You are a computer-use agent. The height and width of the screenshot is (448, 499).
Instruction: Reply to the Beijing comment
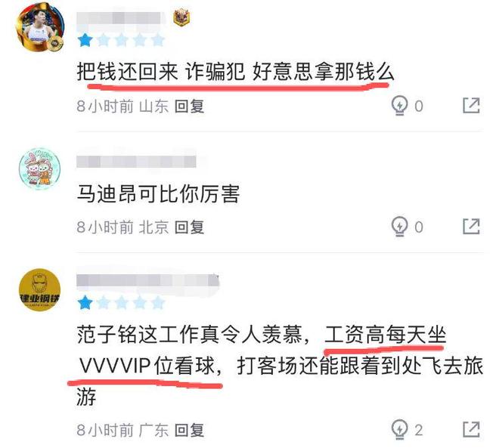[x=189, y=227]
